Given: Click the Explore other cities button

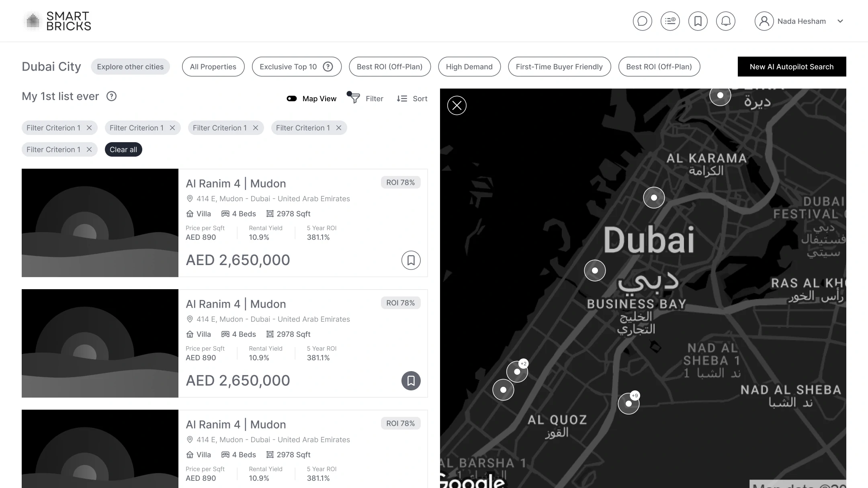Looking at the screenshot, I should tap(130, 67).
